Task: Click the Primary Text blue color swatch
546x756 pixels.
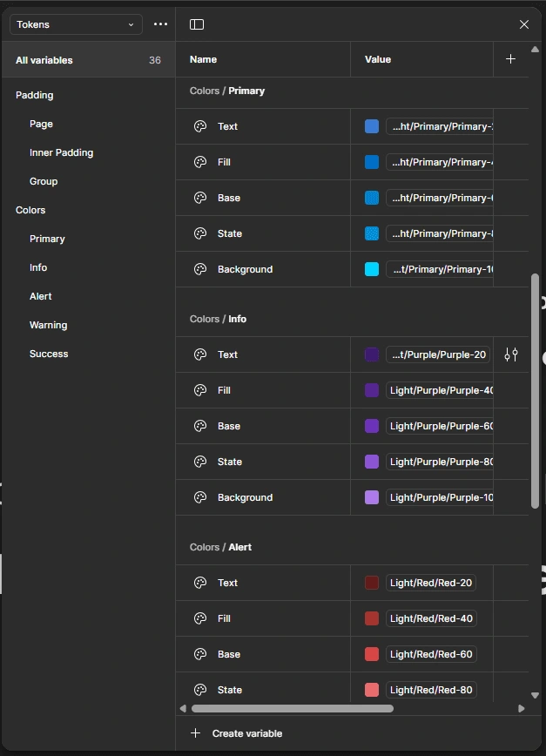Action: pyautogui.click(x=372, y=126)
